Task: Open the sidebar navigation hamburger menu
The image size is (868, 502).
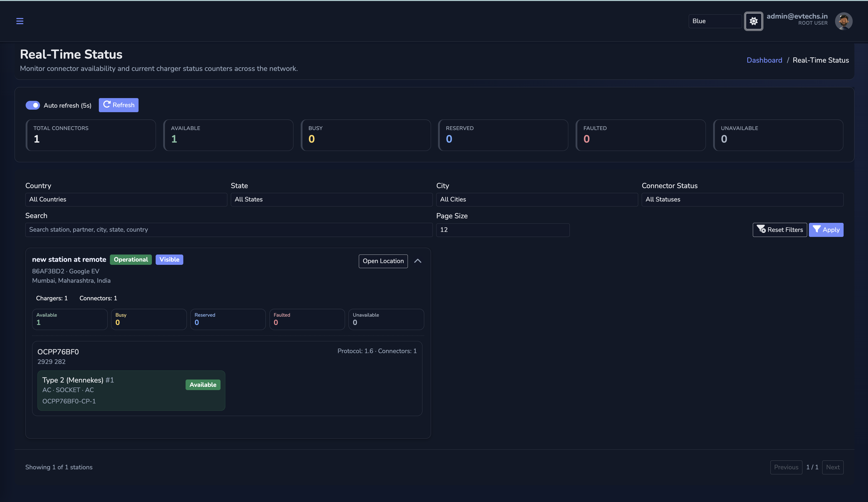Action: point(20,21)
